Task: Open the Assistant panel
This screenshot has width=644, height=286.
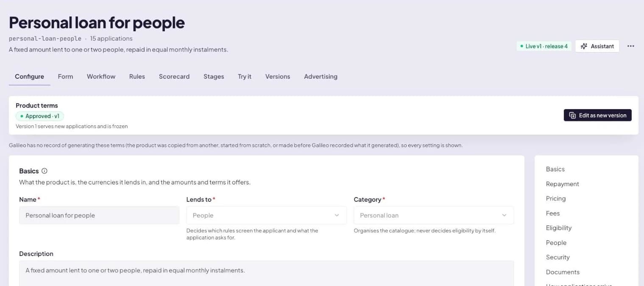Action: [x=597, y=46]
